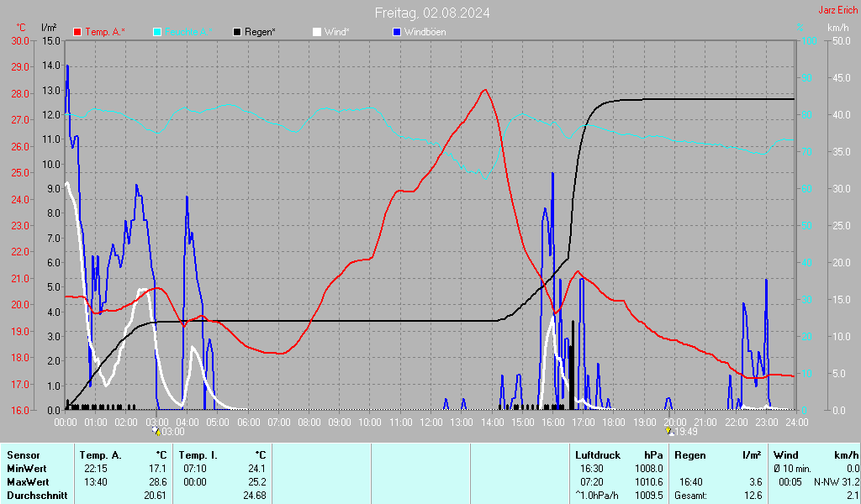Click the pressure trend '^1.0hPa/h'
The width and height of the screenshot is (861, 504).
coord(597,496)
